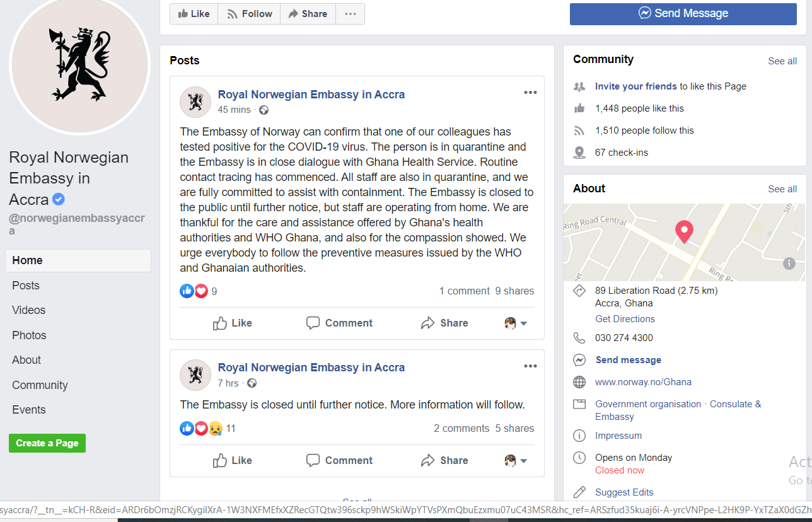Click embassy avatar on the COVID-19 post
812x522 pixels.
click(x=195, y=102)
